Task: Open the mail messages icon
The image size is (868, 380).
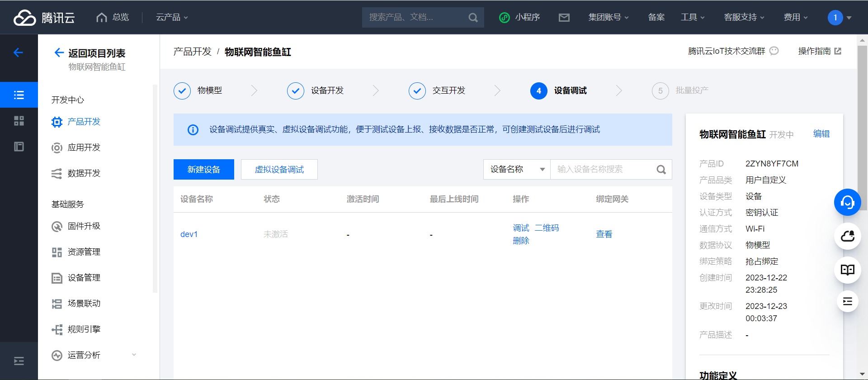Action: click(x=564, y=18)
